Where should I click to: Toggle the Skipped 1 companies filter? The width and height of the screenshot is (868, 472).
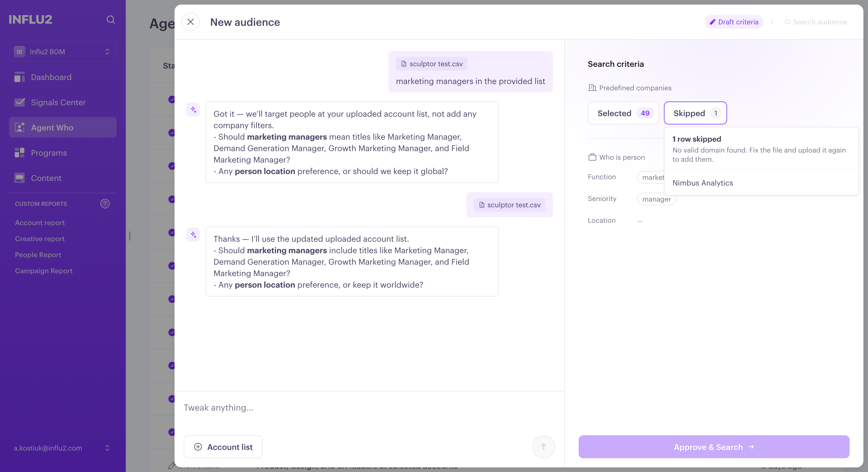(x=695, y=113)
